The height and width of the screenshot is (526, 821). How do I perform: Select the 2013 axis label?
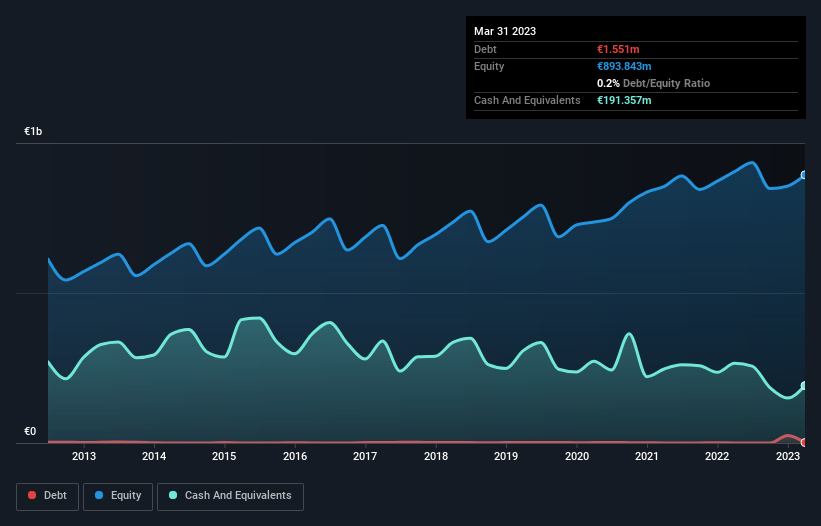click(x=84, y=456)
